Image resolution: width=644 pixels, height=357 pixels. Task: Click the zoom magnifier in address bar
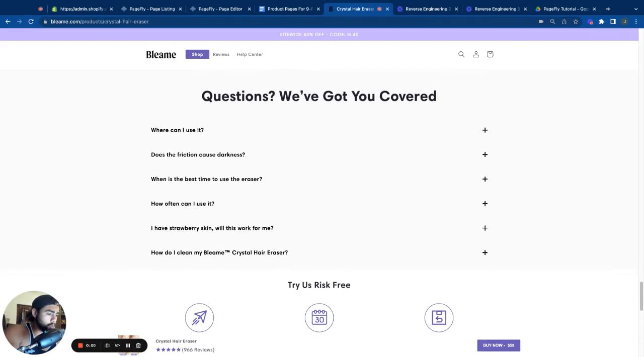coord(552,22)
